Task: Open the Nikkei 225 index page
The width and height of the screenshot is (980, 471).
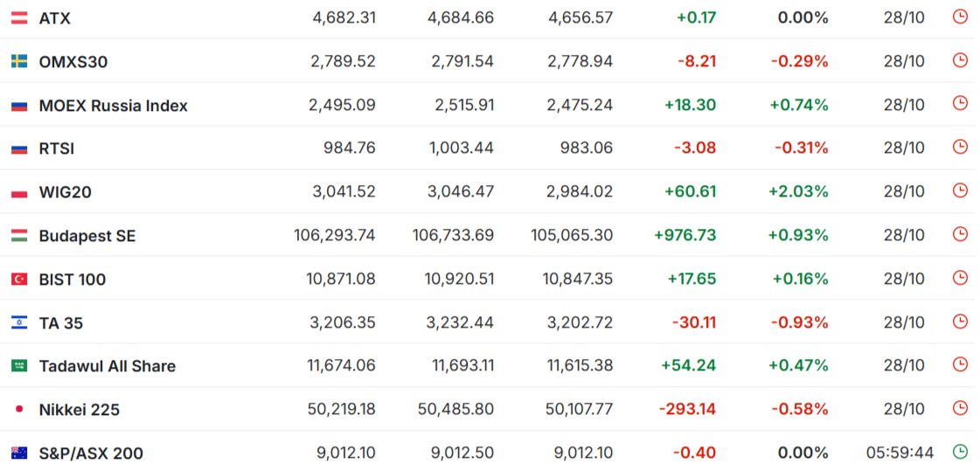Action: click(80, 410)
